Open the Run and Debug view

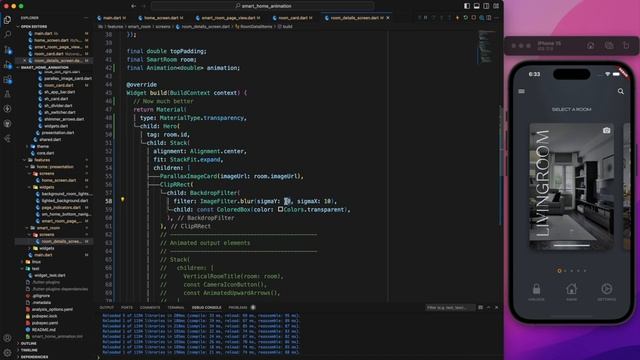click(7, 64)
